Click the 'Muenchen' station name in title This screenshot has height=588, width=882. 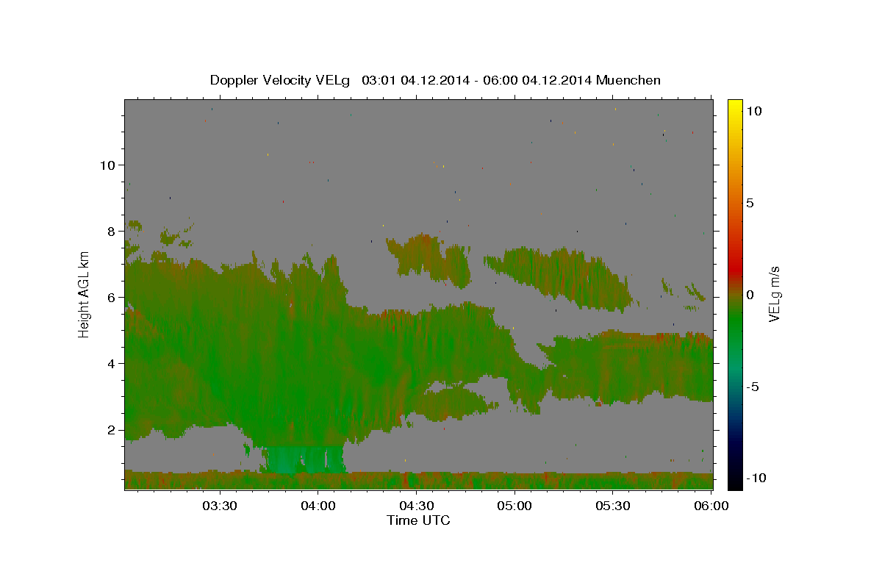[x=628, y=80]
